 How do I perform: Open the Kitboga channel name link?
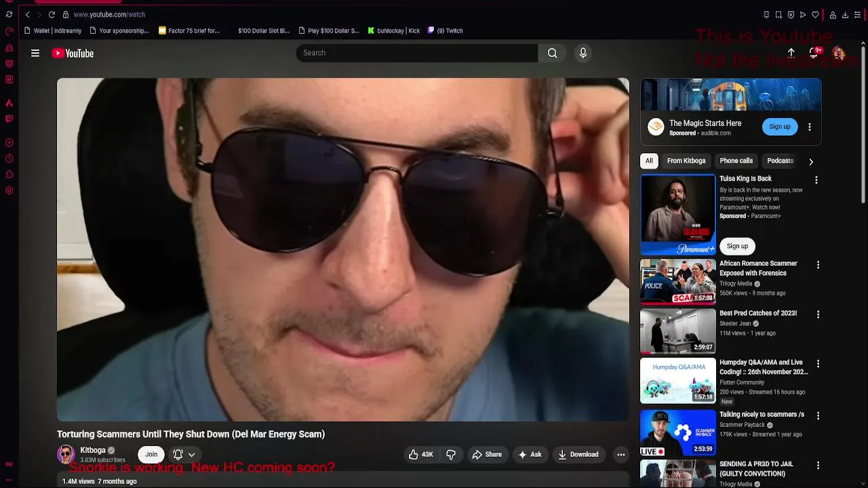coord(93,450)
